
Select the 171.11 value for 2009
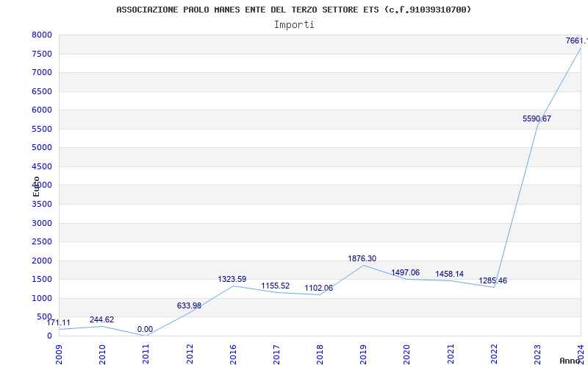point(59,322)
